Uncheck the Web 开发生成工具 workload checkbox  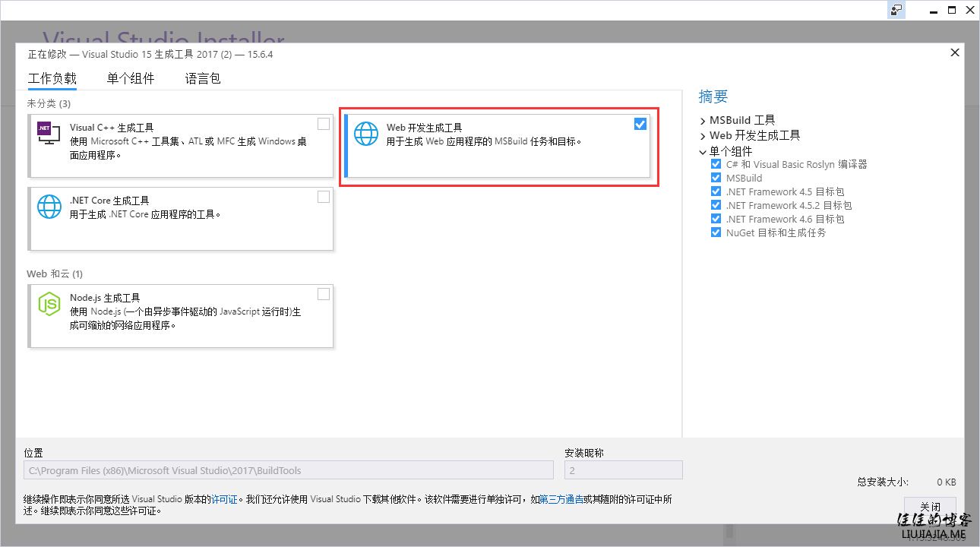point(640,124)
